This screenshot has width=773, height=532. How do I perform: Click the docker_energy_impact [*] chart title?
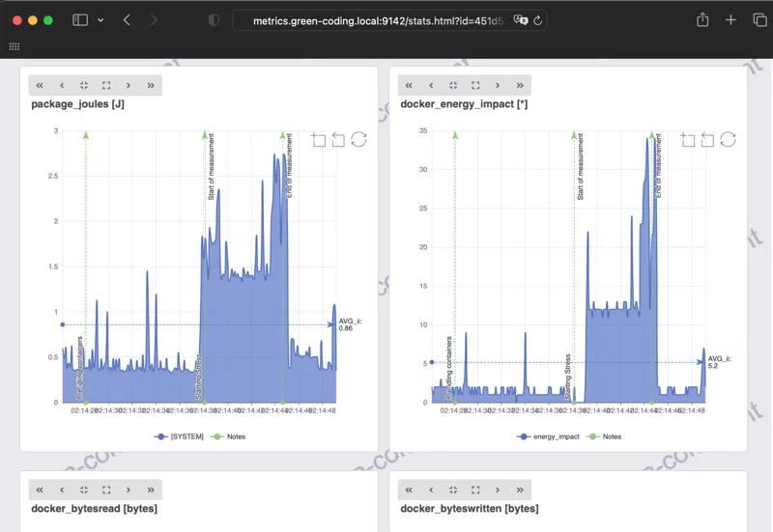(x=464, y=104)
